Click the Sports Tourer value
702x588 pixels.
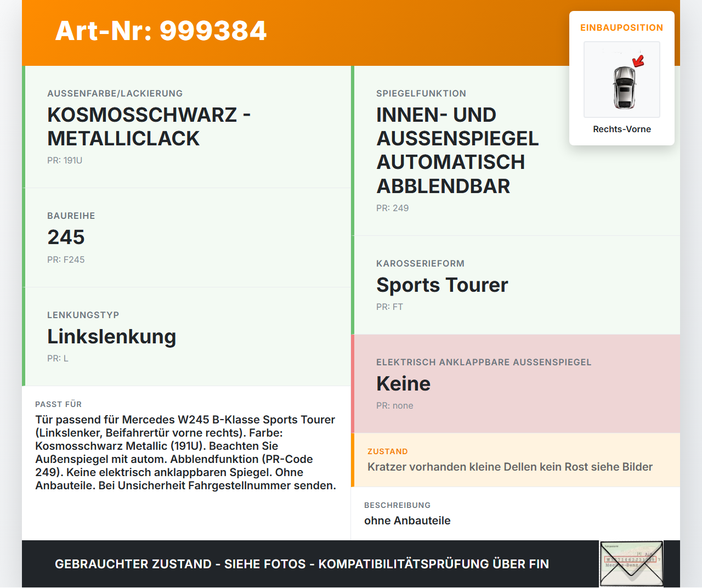(x=442, y=285)
